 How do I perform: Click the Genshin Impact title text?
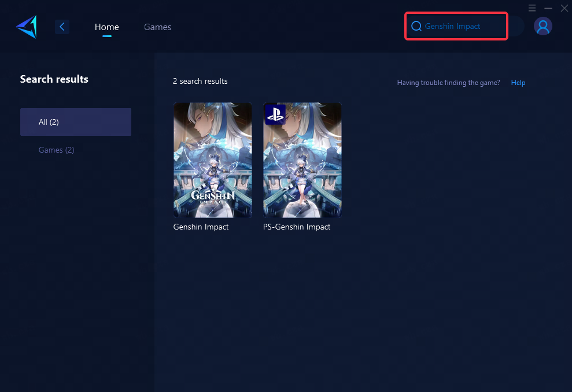201,227
